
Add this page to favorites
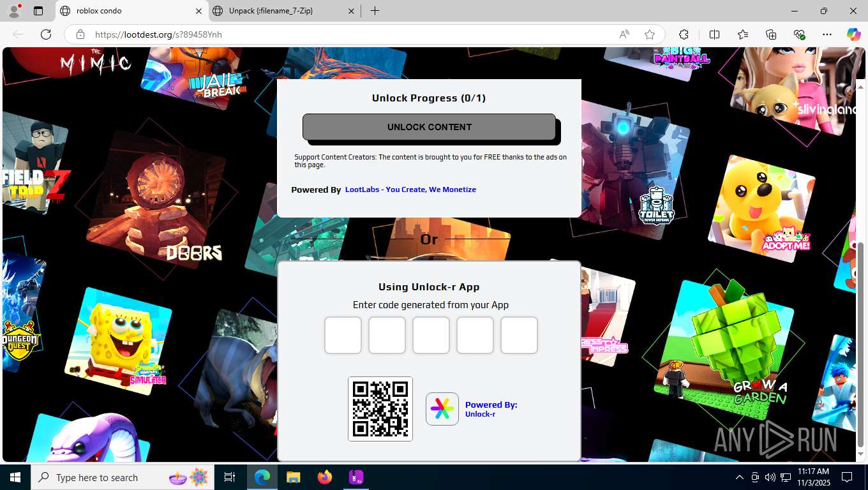(x=650, y=34)
